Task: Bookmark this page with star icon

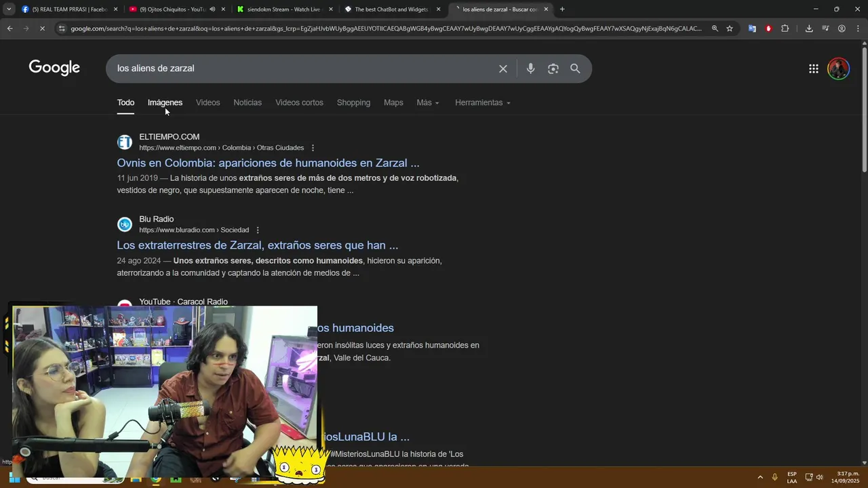Action: [x=730, y=28]
